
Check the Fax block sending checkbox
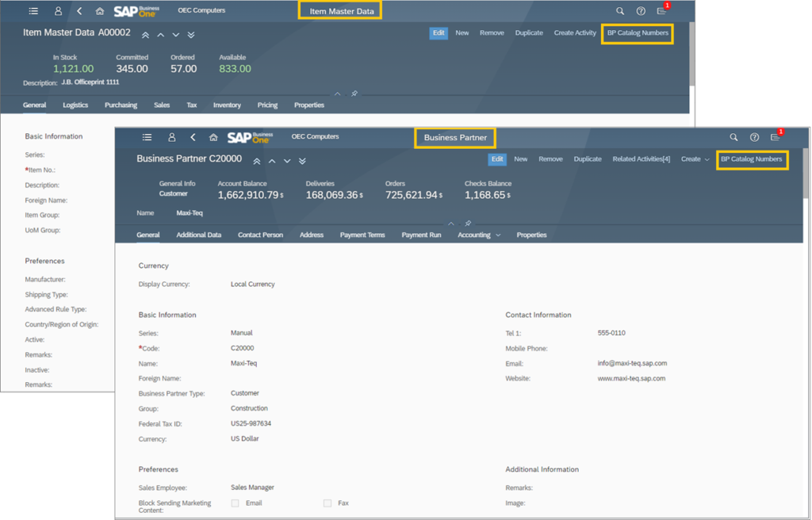(x=327, y=503)
